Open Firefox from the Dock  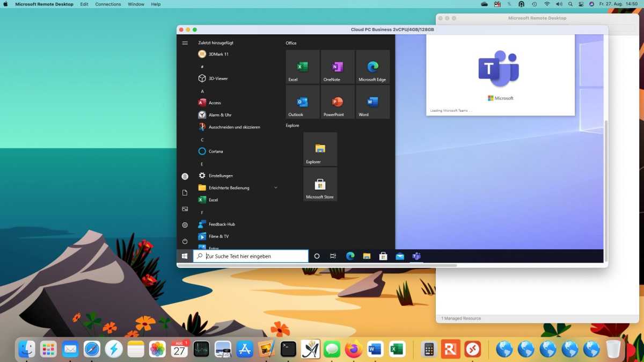click(354, 349)
